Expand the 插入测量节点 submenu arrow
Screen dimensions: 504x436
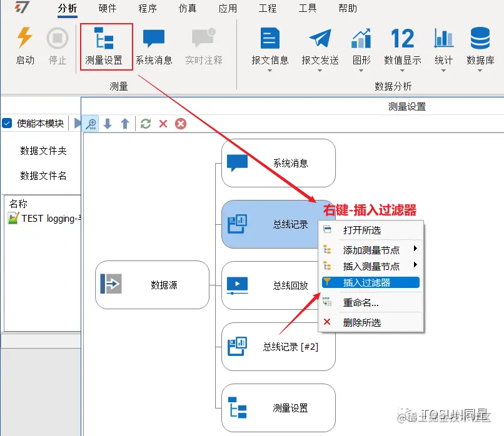(415, 265)
